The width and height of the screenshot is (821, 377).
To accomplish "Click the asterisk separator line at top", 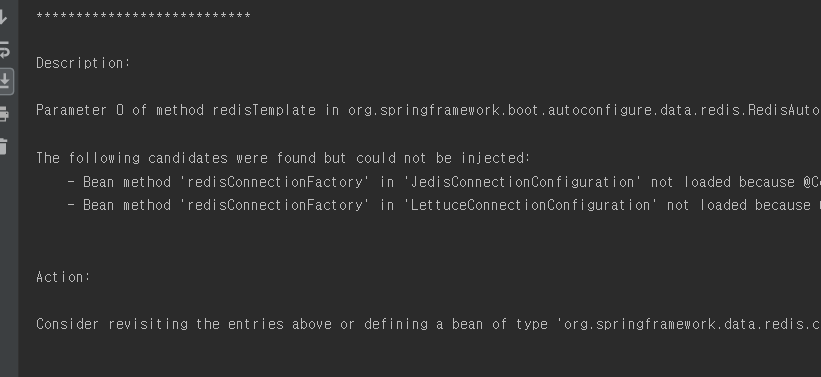I will [143, 17].
